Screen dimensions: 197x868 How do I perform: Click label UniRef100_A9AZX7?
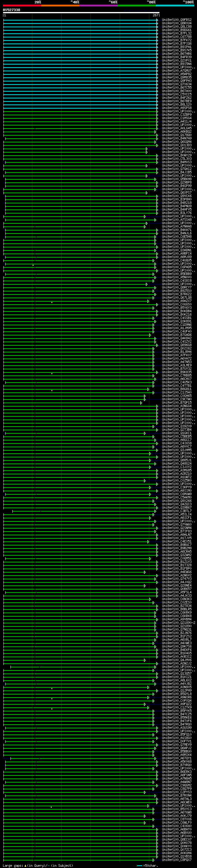click(176, 301)
